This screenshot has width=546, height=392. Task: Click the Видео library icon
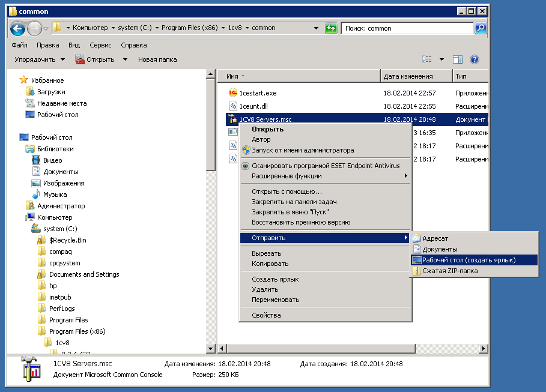[36, 160]
